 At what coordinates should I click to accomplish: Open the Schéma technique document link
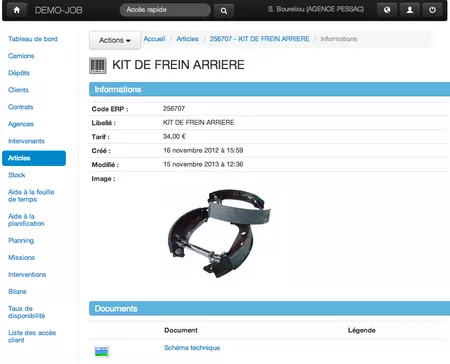point(192,348)
